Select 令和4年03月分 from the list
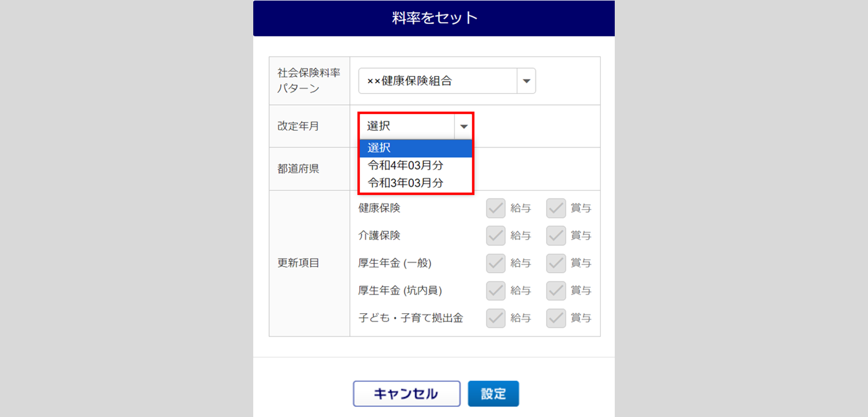This screenshot has width=868, height=417. tap(406, 166)
